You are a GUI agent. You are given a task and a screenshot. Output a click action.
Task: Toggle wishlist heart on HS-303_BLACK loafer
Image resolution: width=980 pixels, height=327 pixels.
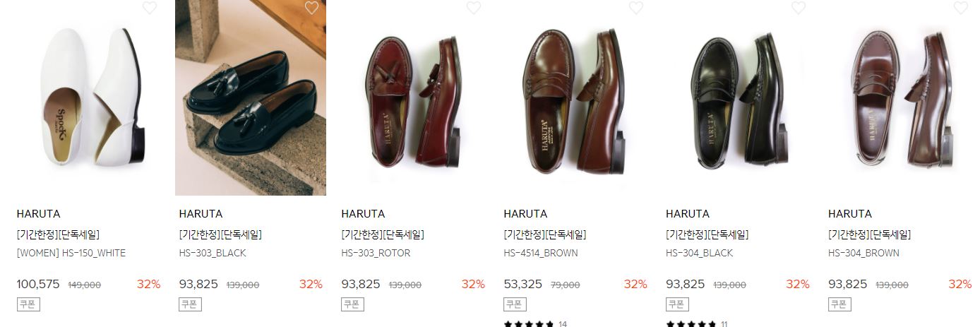click(x=311, y=8)
